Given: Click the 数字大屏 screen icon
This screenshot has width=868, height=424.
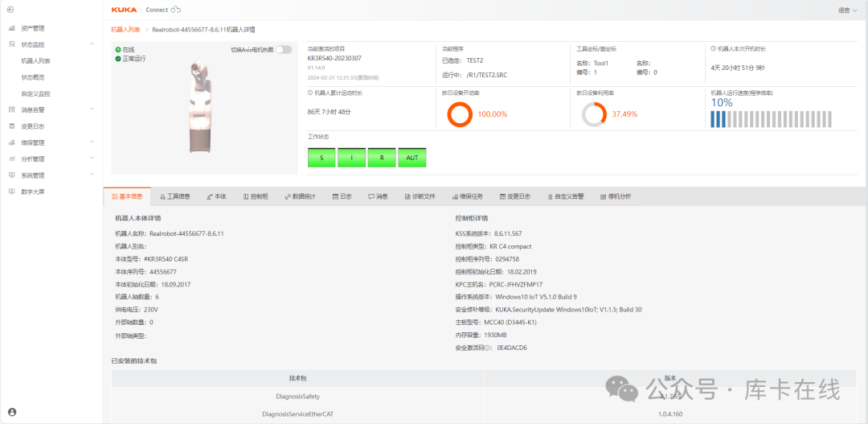Looking at the screenshot, I should [11, 191].
